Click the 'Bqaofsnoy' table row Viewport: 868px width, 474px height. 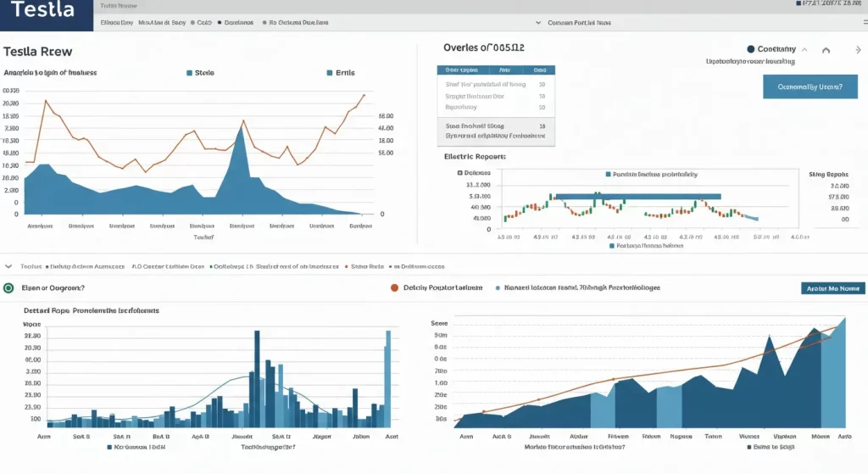click(495, 108)
